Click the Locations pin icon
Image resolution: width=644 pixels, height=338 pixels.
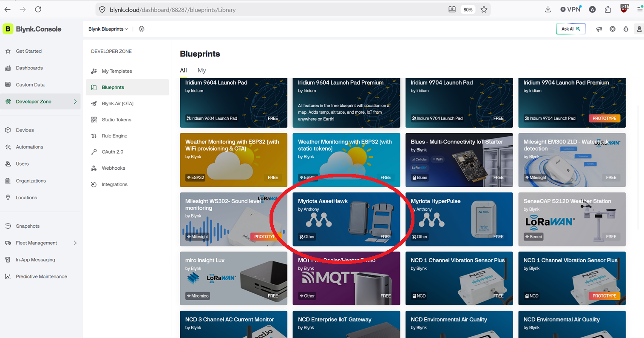(x=8, y=198)
